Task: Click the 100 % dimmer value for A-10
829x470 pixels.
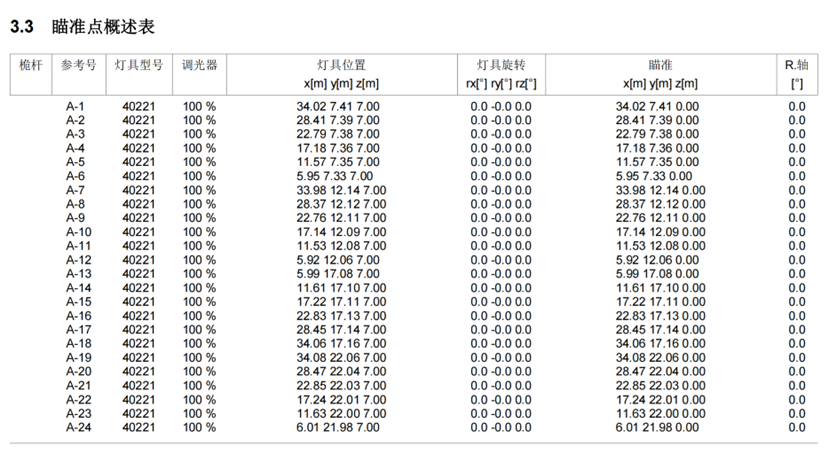Action: pyautogui.click(x=199, y=232)
